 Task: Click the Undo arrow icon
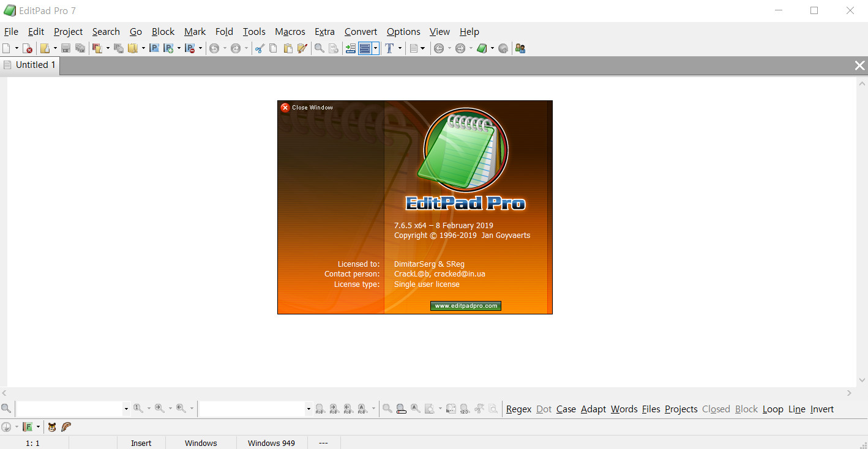(214, 48)
